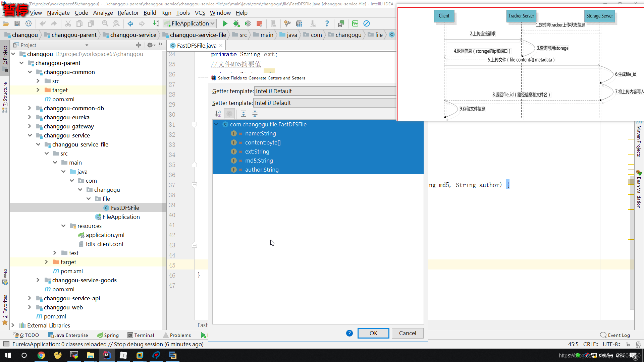The image size is (644, 362).
Task: Click the Undo arrow icon
Action: click(43, 23)
